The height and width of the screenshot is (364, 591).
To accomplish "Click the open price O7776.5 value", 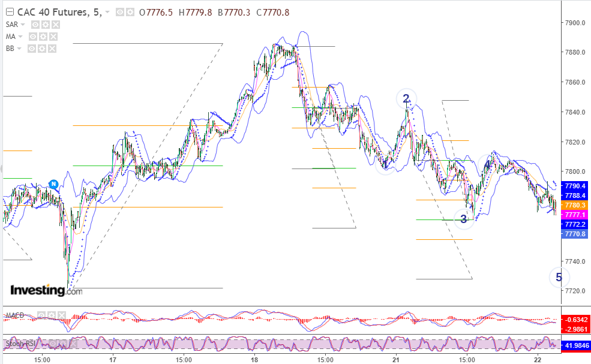I will (155, 13).
